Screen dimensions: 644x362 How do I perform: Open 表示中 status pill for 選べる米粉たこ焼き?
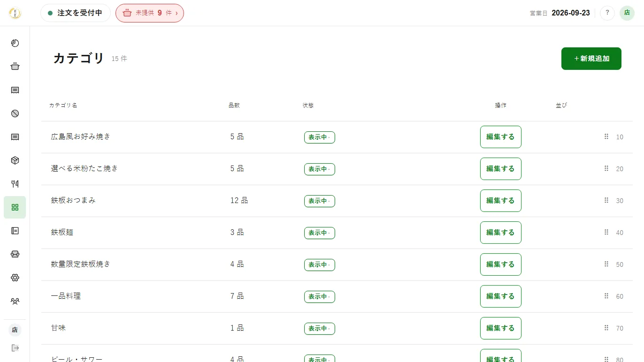(x=320, y=169)
